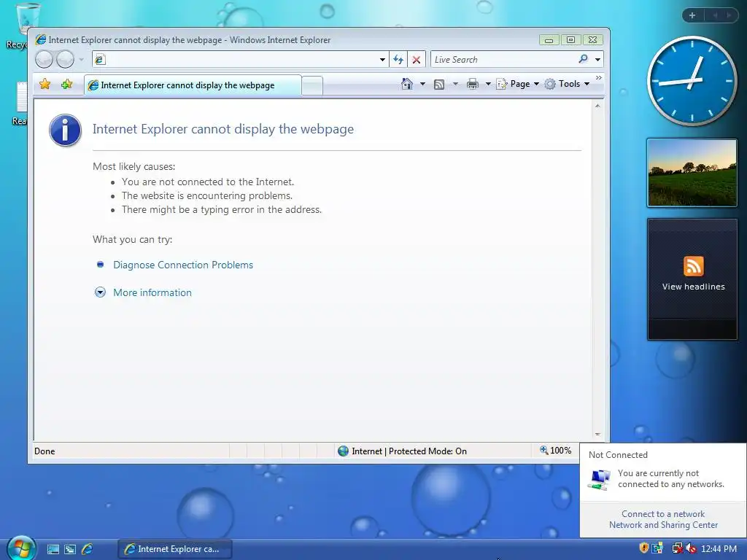The width and height of the screenshot is (747, 560).
Task: Click the Internet Explorer taskbar button
Action: 174,549
